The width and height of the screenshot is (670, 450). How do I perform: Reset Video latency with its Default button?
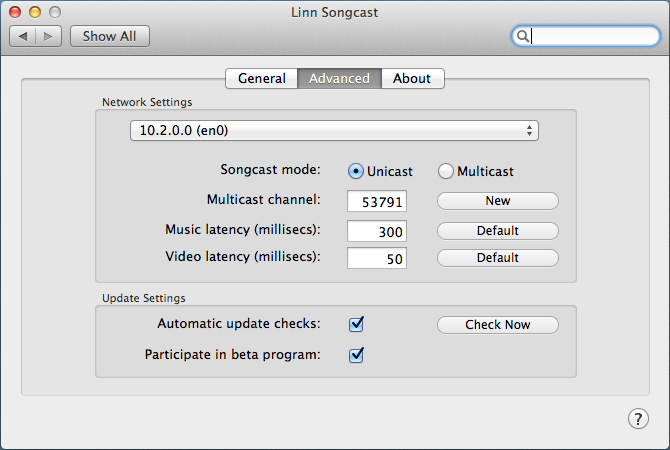click(x=498, y=258)
